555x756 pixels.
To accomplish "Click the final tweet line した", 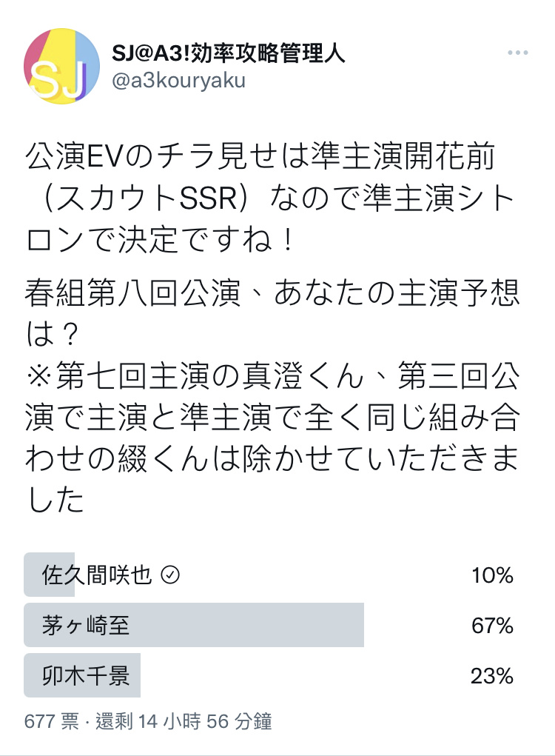I will [x=55, y=500].
